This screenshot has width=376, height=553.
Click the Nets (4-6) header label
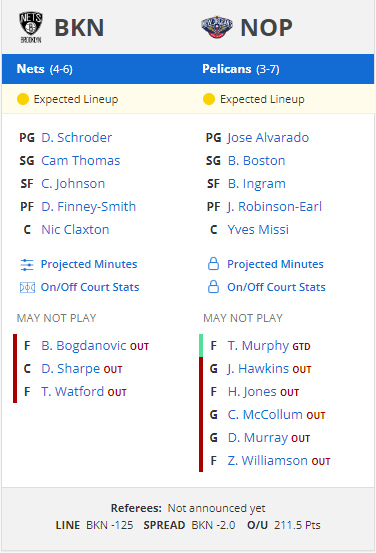(44, 69)
